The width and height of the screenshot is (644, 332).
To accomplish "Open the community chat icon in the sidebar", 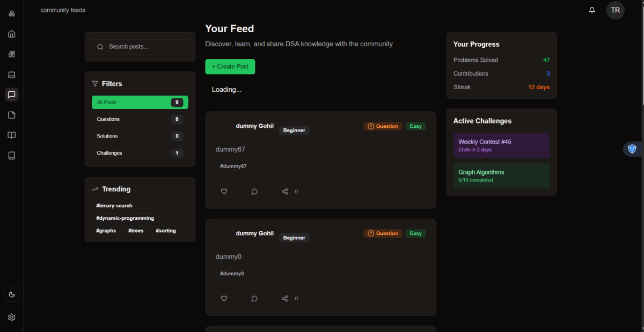I will coord(12,95).
